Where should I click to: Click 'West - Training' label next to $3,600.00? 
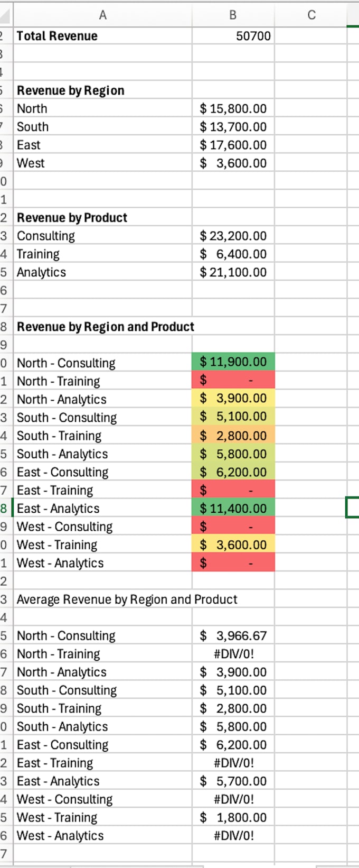[102, 544]
